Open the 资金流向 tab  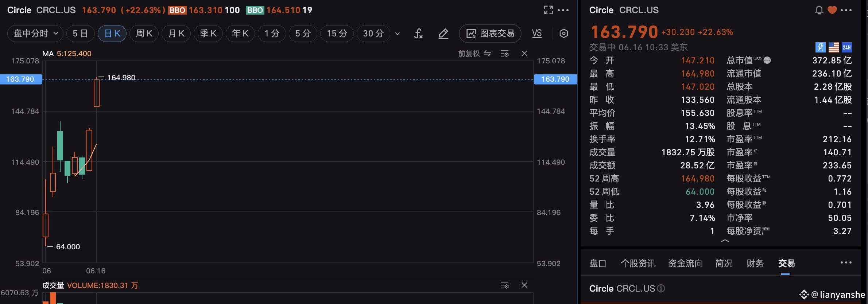click(685, 263)
